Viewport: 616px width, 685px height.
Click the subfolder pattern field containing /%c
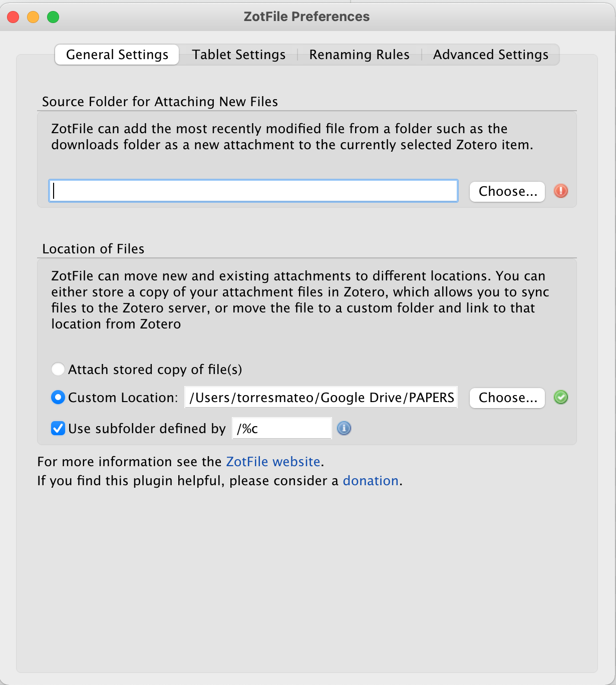(x=280, y=428)
